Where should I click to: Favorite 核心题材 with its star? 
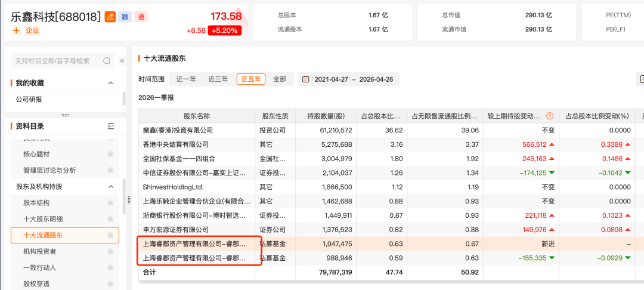pyautogui.click(x=110, y=154)
